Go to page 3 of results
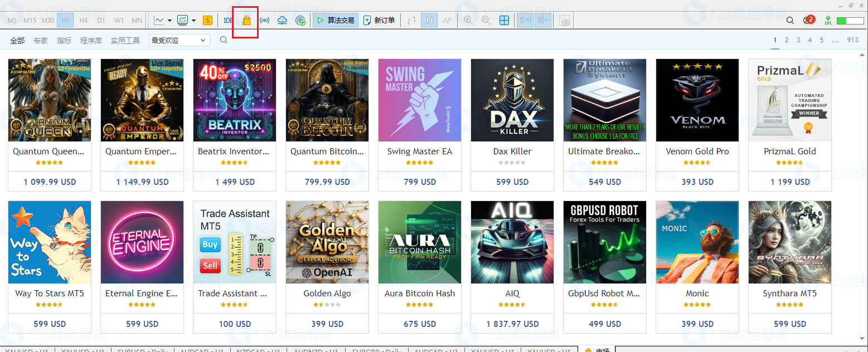This screenshot has height=352, width=868. [x=798, y=40]
